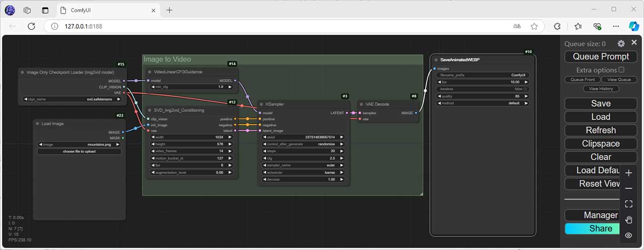Open a new browser tab

[169, 10]
